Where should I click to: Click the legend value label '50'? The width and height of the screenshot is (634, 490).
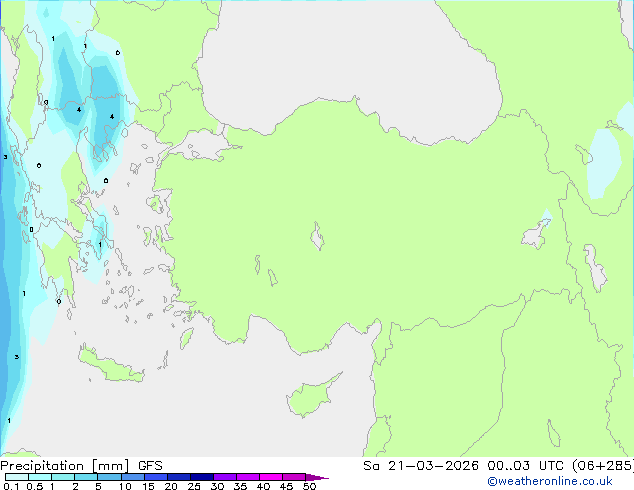[309, 486]
